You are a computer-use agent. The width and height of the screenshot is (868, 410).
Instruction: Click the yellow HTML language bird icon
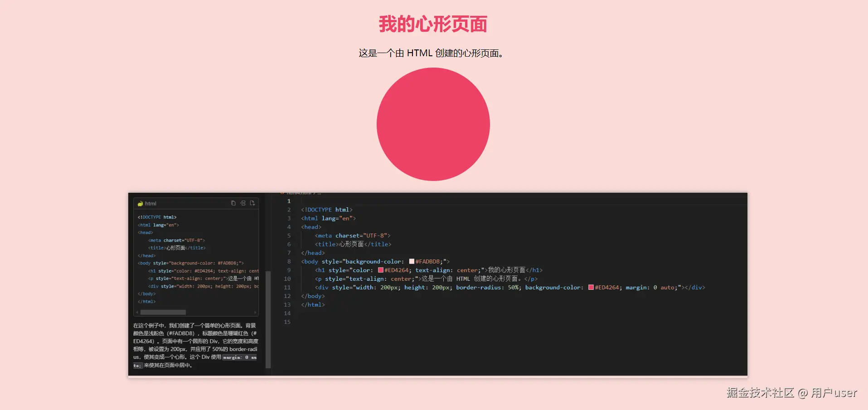coord(140,203)
